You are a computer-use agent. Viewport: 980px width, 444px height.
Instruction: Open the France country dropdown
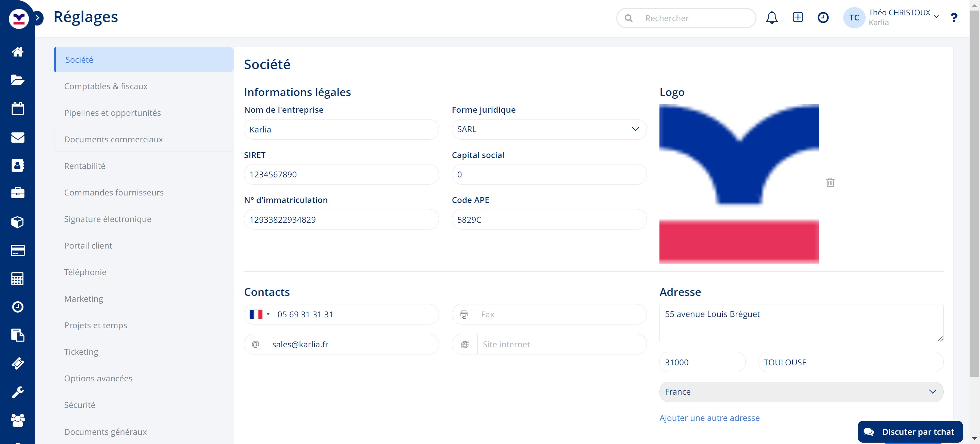click(801, 392)
